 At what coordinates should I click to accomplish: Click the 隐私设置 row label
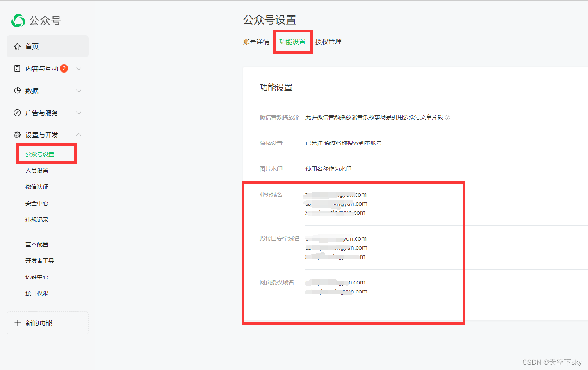[x=271, y=143]
